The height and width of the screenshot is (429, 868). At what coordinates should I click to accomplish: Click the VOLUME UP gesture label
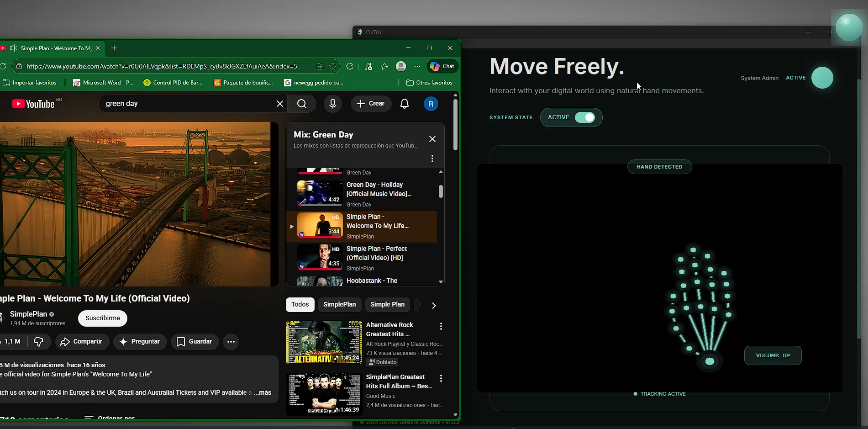tap(773, 355)
